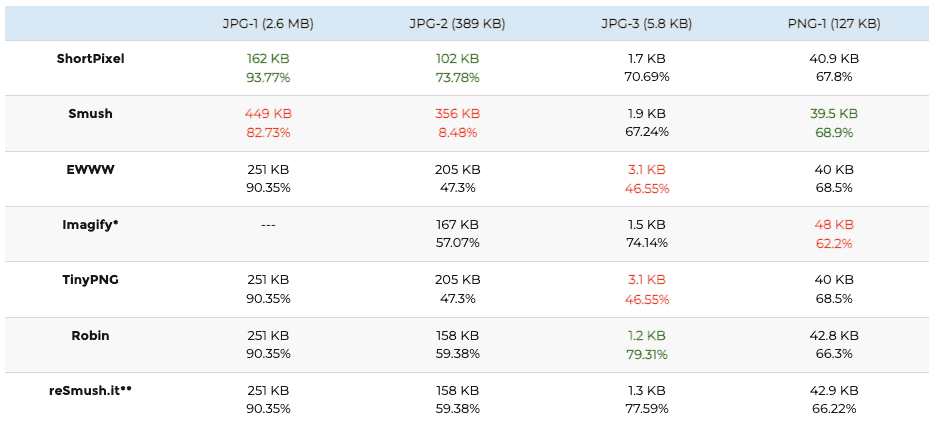Click ShortPixel's green 162 KB value
Screen dimensions: 932x432
click(x=268, y=59)
